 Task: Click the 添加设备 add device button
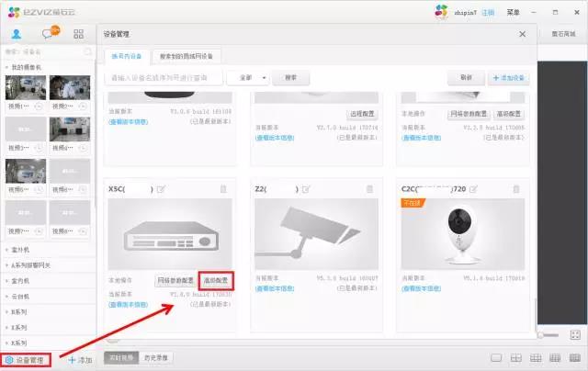[508, 78]
